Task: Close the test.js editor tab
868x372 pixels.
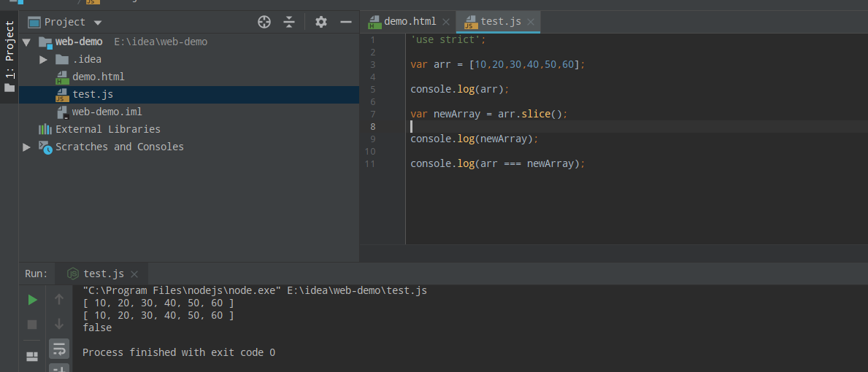Action: [531, 22]
